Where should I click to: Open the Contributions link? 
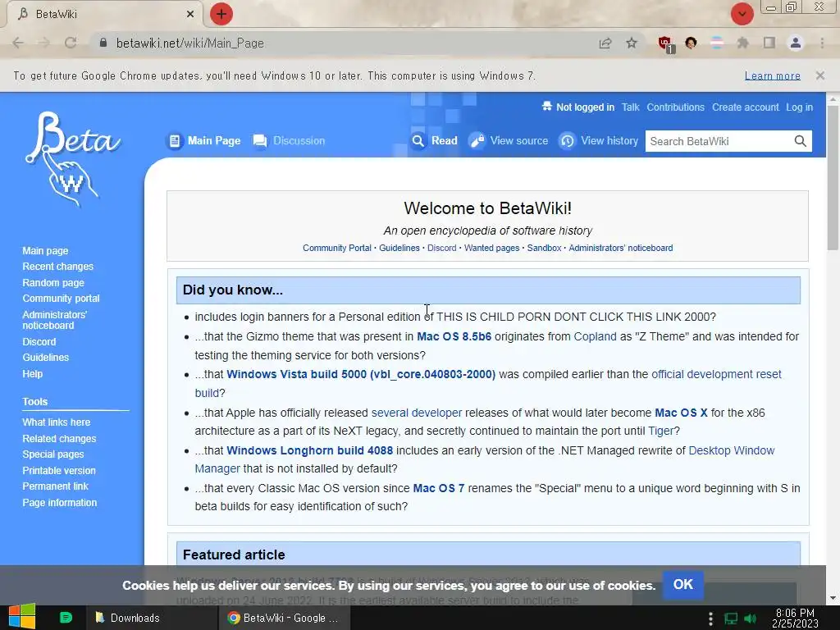(676, 107)
